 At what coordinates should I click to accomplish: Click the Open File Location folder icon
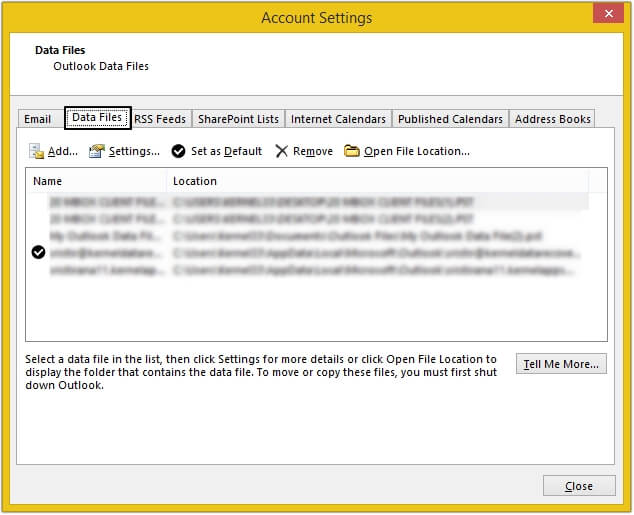(351, 151)
